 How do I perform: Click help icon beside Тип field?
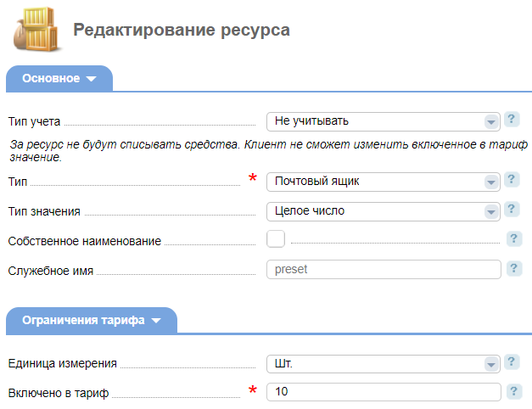point(512,180)
